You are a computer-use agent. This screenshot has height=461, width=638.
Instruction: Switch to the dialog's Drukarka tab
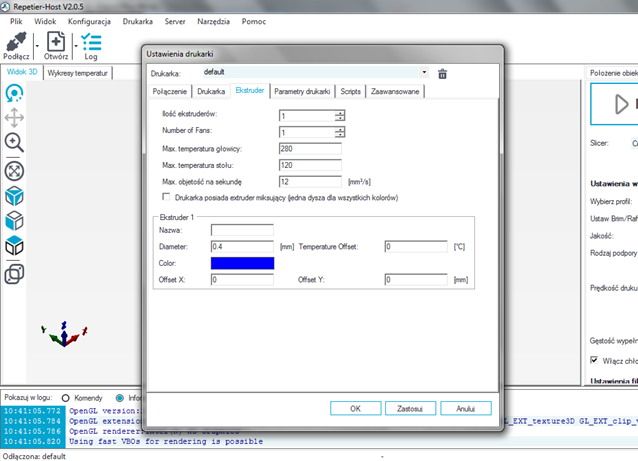click(211, 92)
